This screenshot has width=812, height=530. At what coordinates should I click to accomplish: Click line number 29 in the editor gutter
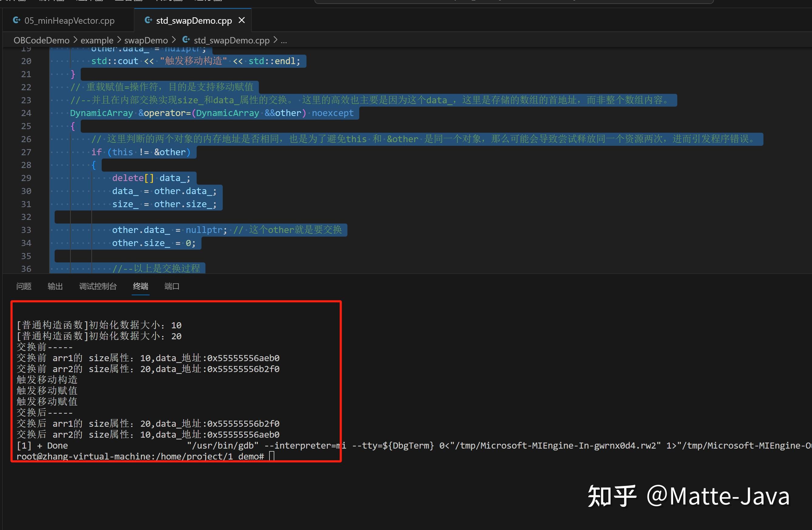[26, 178]
